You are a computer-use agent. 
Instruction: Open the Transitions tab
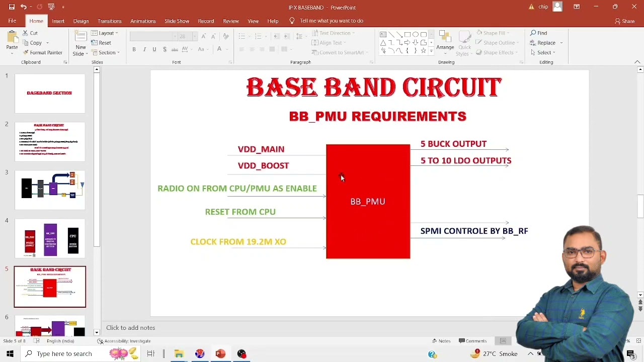point(110,21)
